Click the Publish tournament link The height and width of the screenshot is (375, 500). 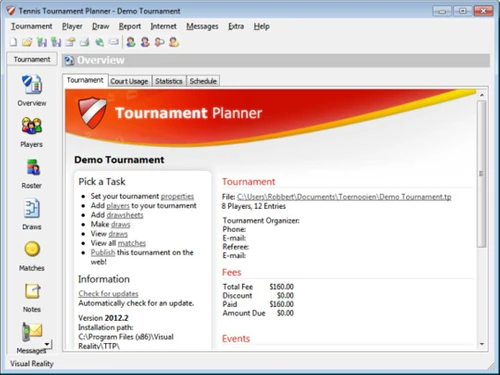pos(103,252)
